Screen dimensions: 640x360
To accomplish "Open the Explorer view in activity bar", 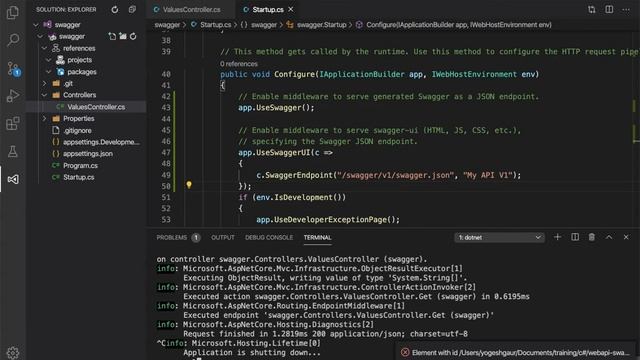I will (13, 13).
